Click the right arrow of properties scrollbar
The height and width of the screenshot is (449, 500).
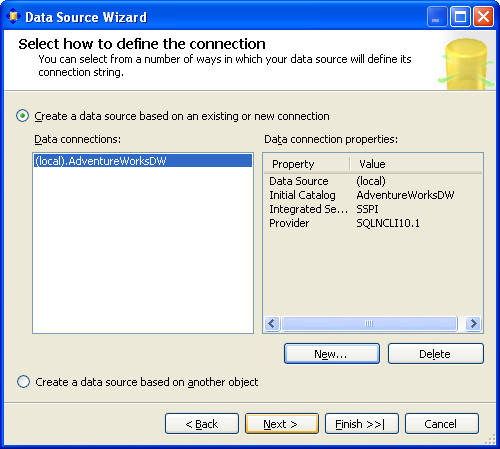coord(474,323)
